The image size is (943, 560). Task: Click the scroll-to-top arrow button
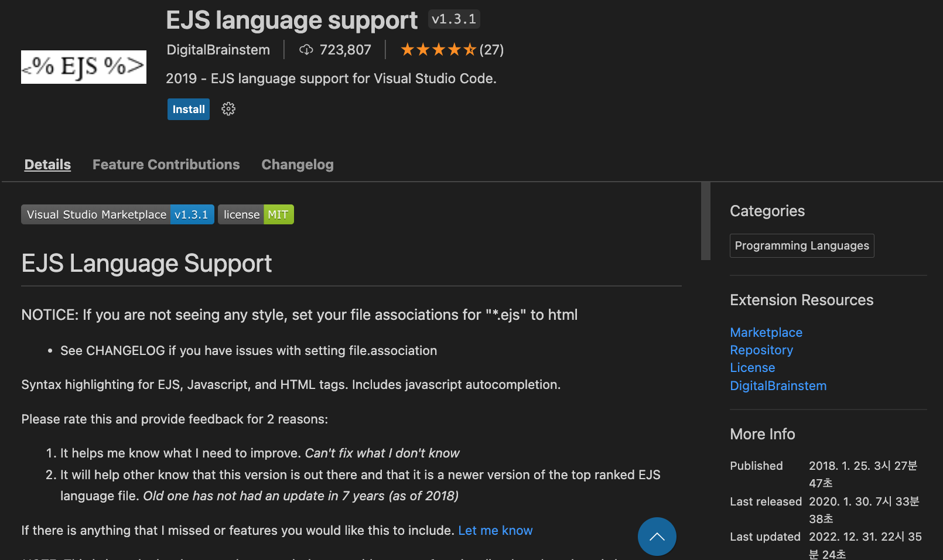(657, 537)
